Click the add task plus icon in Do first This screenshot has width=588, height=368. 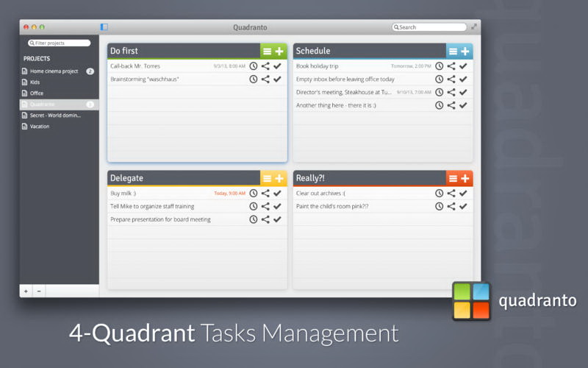click(x=279, y=52)
